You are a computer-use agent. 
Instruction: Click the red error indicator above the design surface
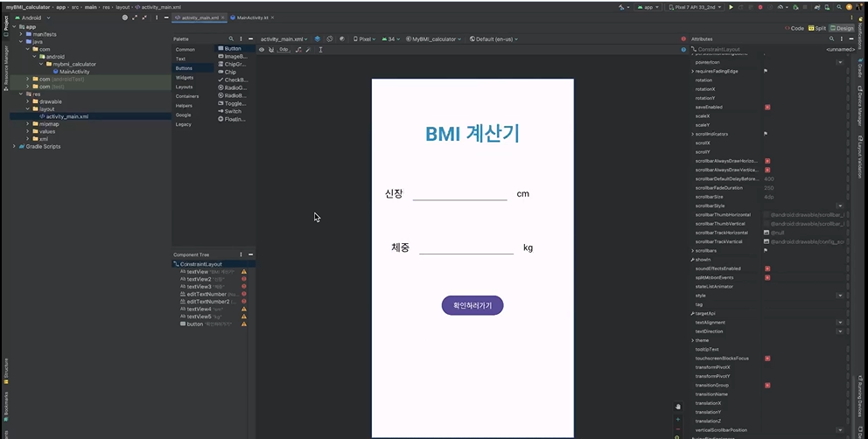click(683, 38)
